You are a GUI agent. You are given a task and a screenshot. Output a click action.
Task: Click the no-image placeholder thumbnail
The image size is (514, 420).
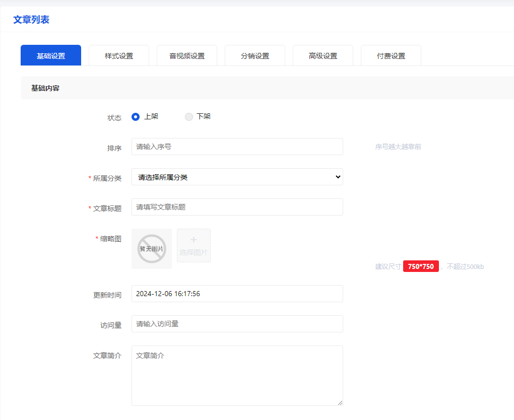pos(152,249)
